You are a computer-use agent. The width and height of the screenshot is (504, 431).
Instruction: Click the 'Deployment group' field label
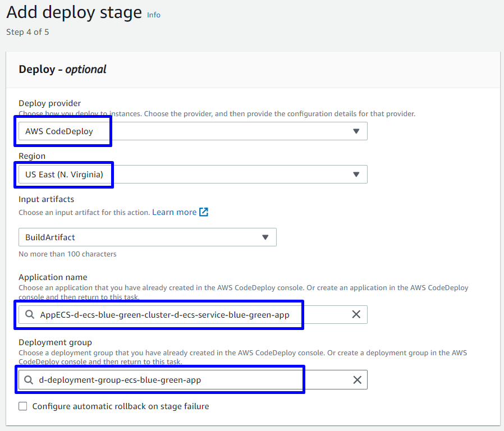[55, 342]
